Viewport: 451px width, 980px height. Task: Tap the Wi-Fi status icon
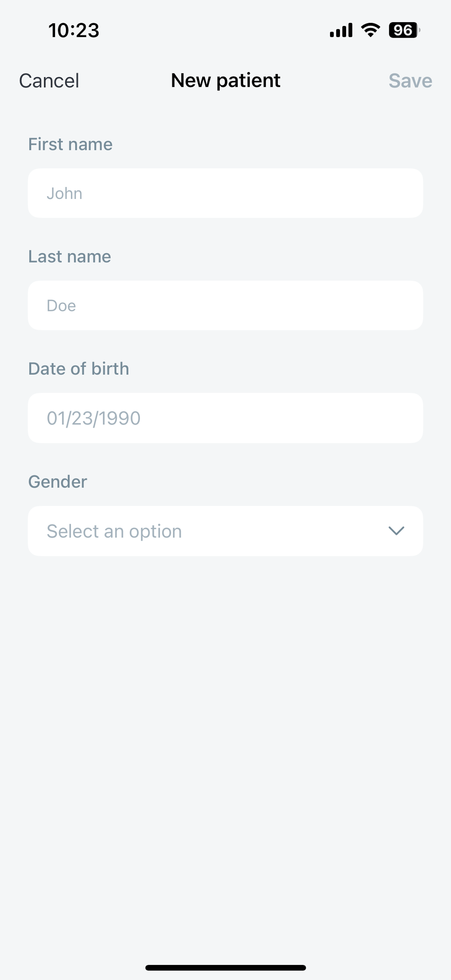coord(370,30)
